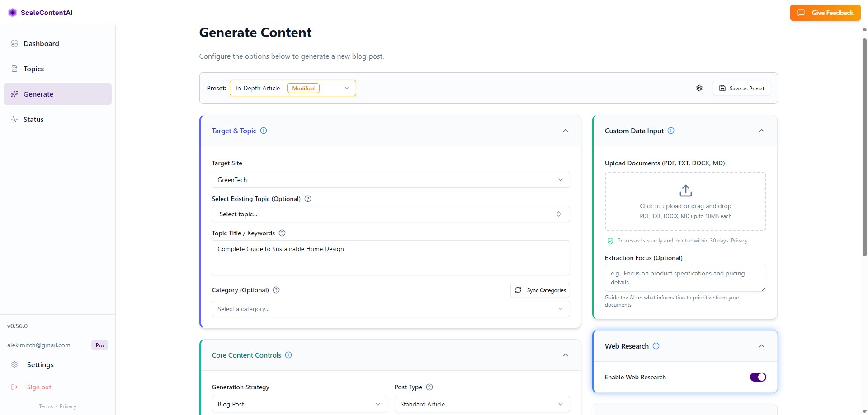Click the Save as Preset button
This screenshot has height=415, width=868.
coord(741,88)
